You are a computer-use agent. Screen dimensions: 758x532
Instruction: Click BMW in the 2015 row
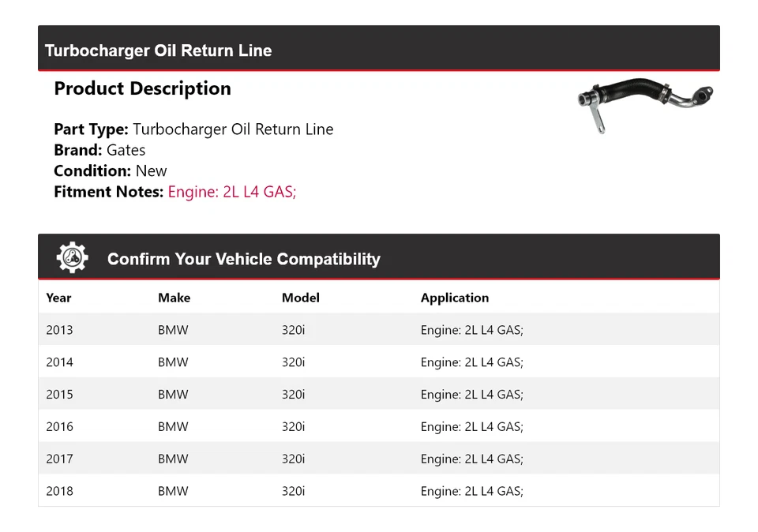click(x=173, y=395)
